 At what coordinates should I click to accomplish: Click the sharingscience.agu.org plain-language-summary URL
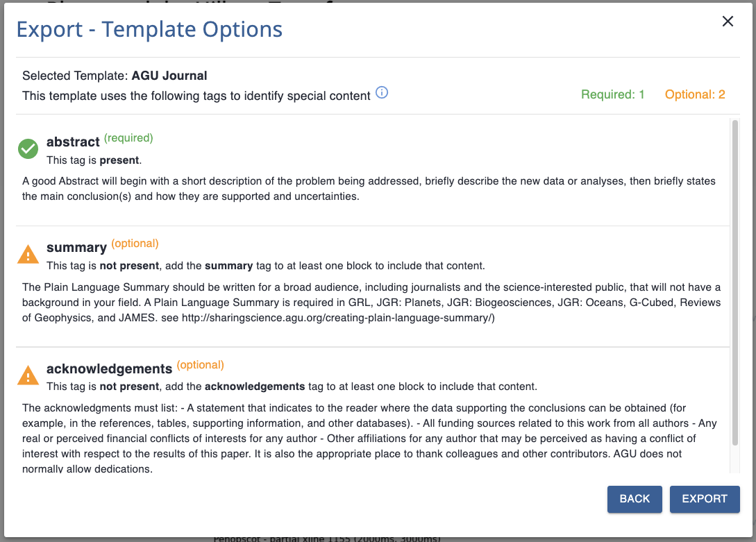point(337,318)
